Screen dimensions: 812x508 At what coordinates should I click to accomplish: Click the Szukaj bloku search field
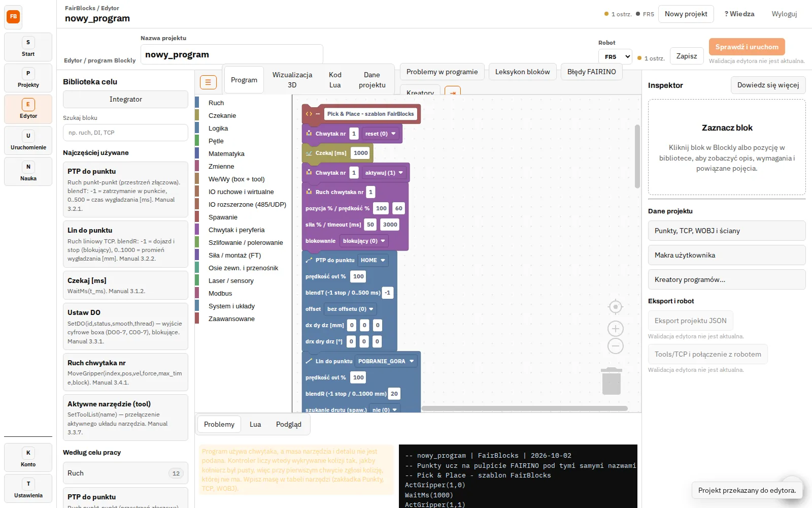[125, 133]
